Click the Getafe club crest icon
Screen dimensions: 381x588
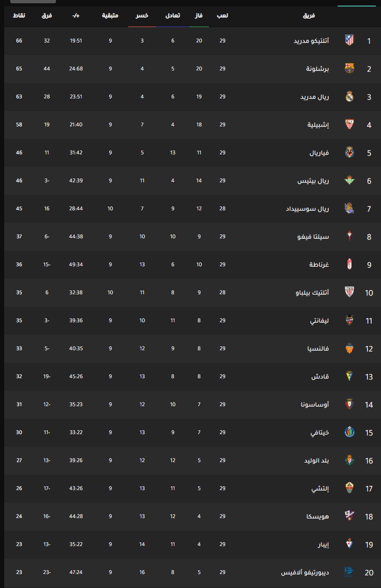pyautogui.click(x=349, y=432)
